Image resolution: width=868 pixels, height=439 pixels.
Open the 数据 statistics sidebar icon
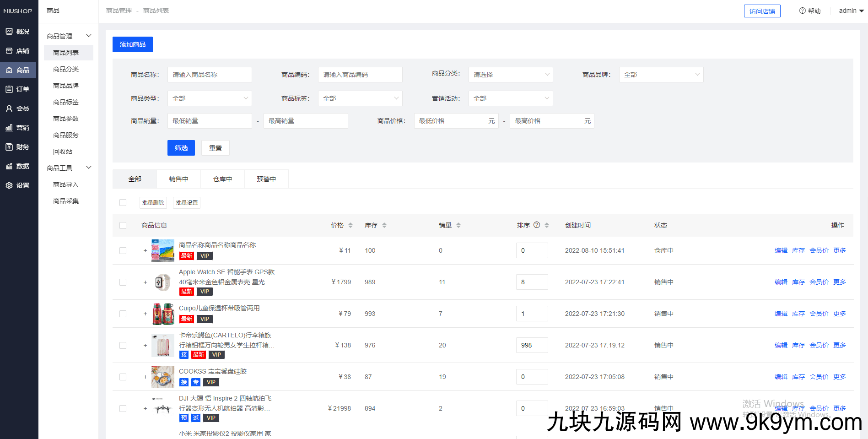[x=9, y=166]
